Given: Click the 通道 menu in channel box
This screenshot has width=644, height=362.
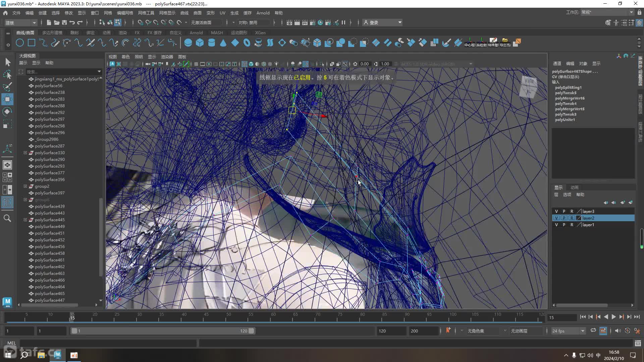Looking at the screenshot, I should coord(557,63).
